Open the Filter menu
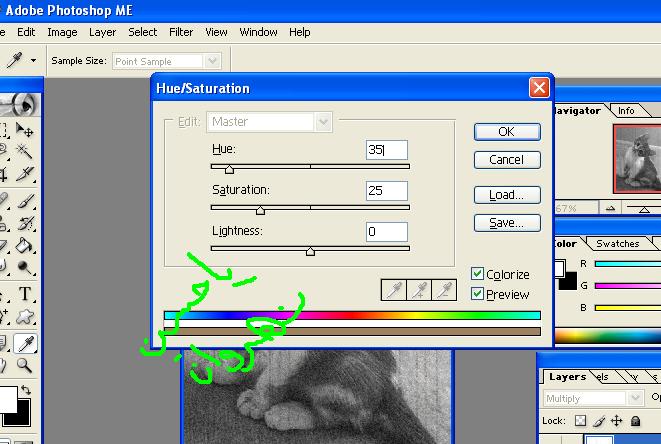 point(181,32)
